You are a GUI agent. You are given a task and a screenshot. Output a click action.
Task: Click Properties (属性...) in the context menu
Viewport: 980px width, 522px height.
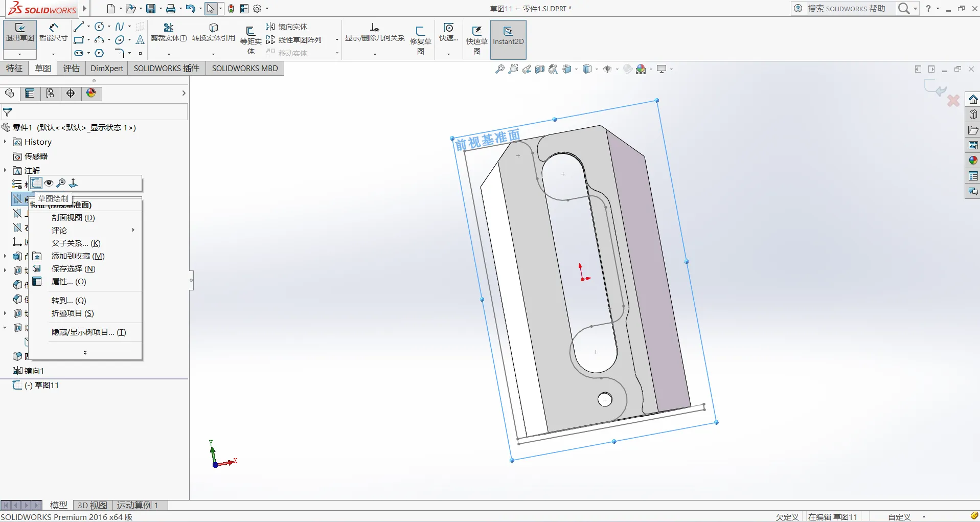pos(69,282)
